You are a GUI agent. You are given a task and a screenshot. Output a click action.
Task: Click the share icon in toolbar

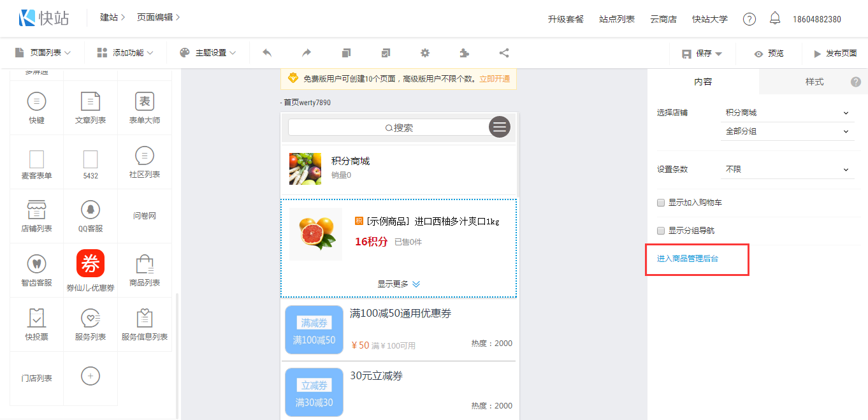(503, 53)
